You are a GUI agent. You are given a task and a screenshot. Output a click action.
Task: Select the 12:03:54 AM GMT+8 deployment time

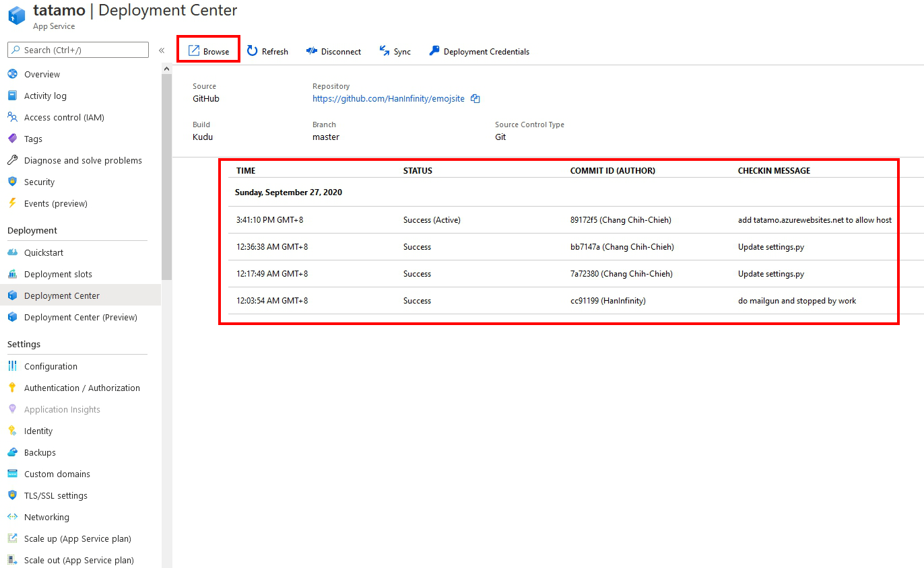coord(272,301)
